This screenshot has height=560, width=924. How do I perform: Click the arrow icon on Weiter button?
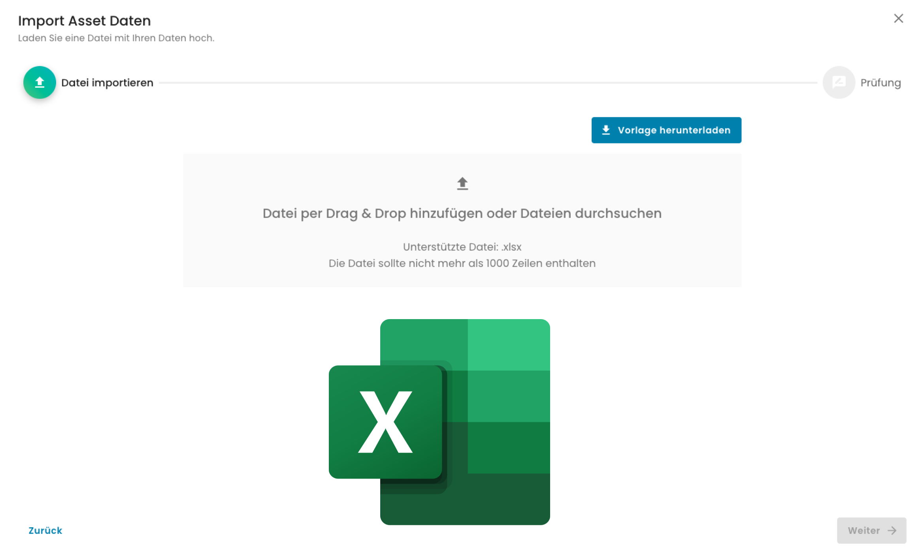tap(892, 530)
